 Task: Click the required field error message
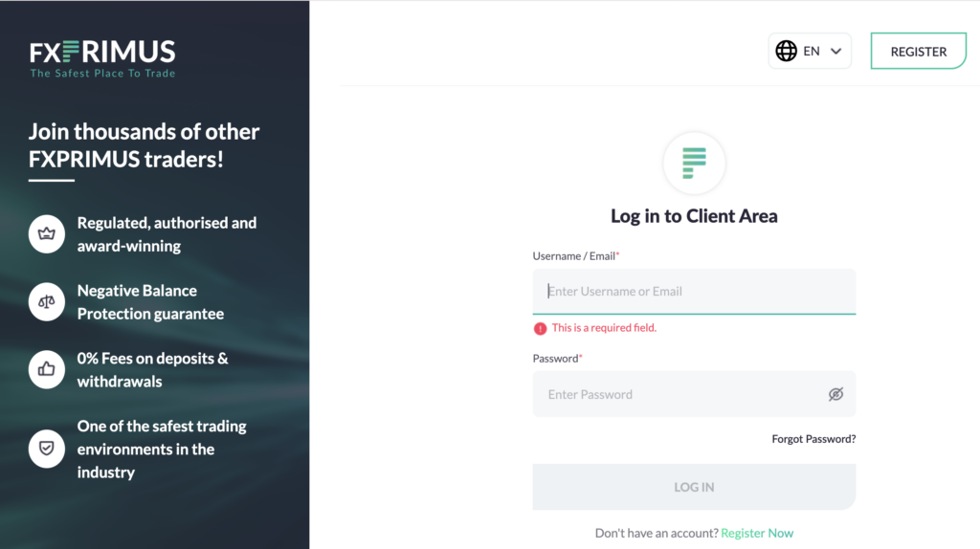click(604, 328)
